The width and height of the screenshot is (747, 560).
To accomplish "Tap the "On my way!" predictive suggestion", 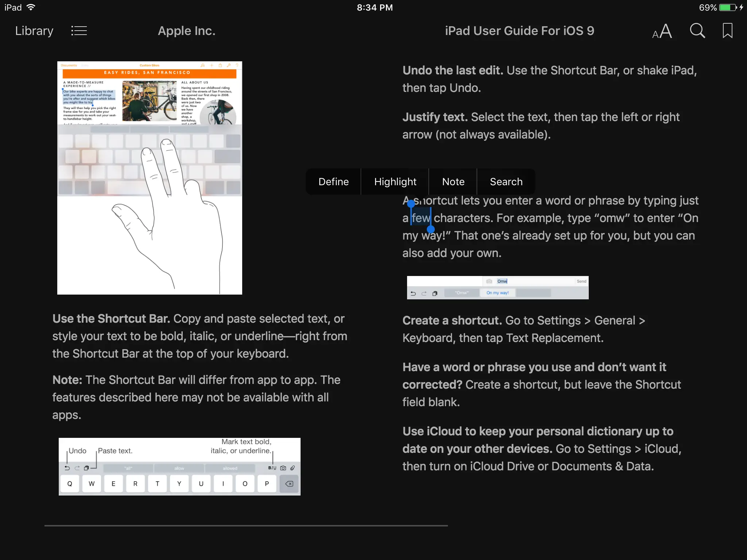I will pos(497,293).
